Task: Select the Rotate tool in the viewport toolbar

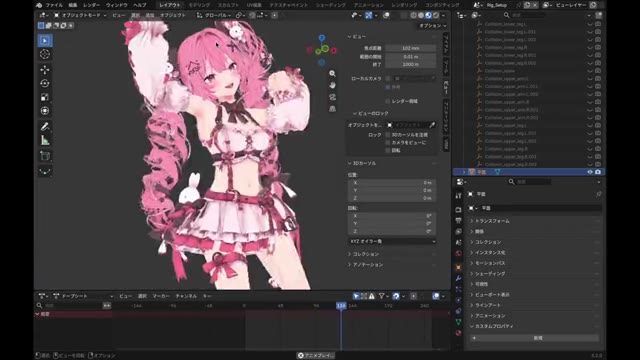Action: (45, 83)
